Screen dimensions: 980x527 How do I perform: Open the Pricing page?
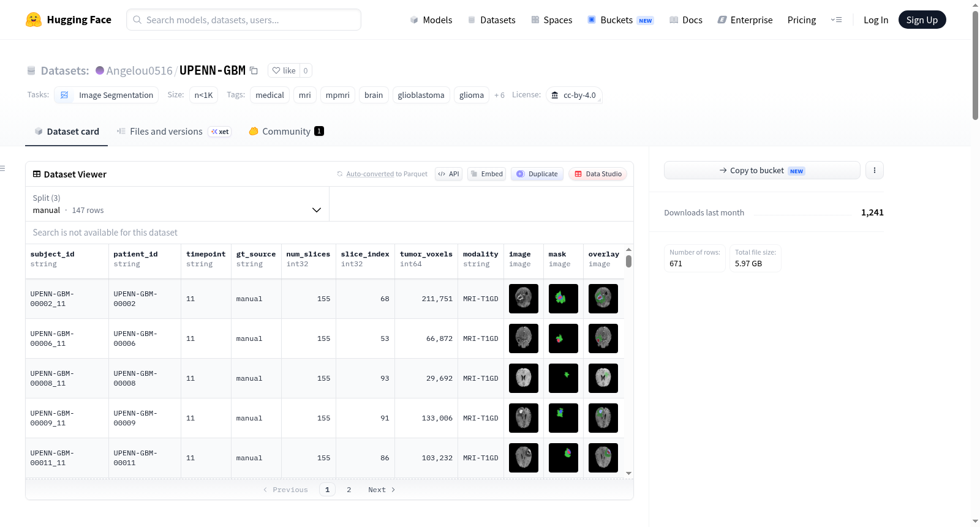[802, 20]
